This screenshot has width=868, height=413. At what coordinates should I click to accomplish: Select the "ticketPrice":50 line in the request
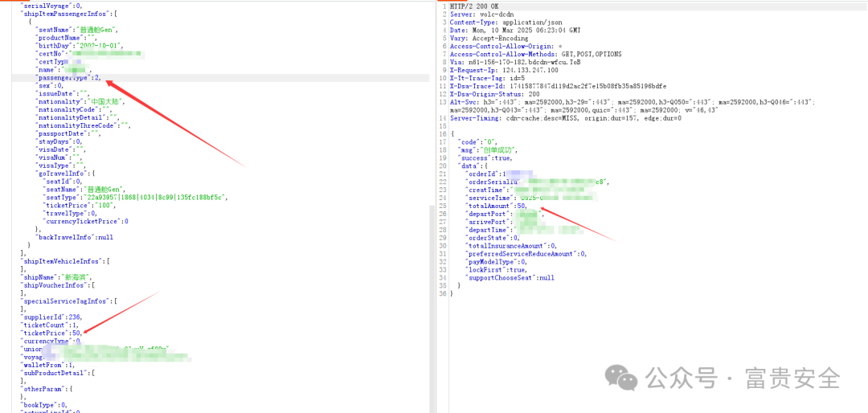click(x=51, y=333)
